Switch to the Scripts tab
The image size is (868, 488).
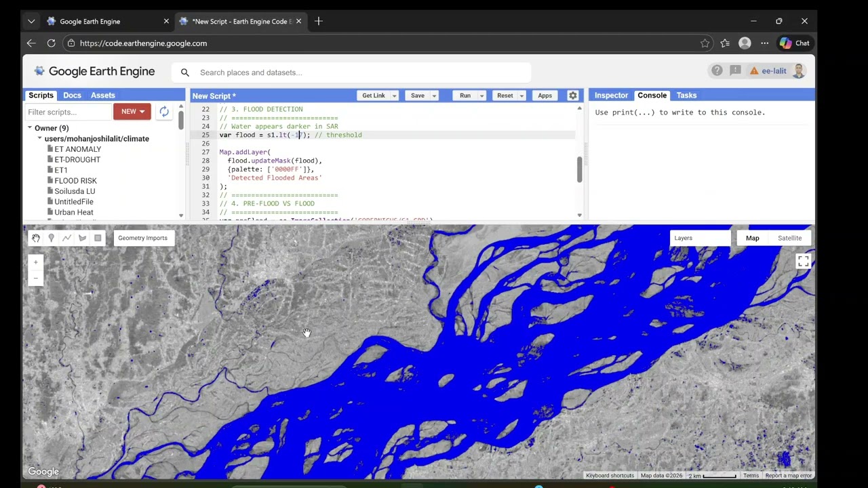click(41, 96)
